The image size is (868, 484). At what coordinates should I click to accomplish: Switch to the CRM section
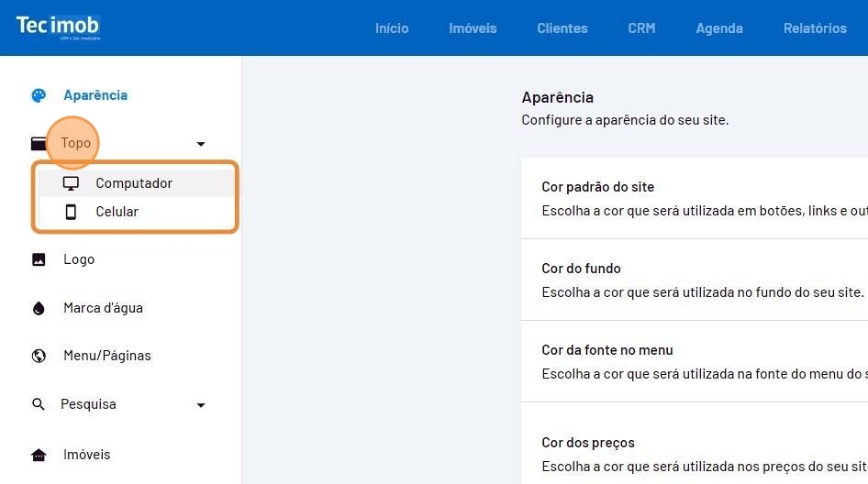pyautogui.click(x=641, y=28)
